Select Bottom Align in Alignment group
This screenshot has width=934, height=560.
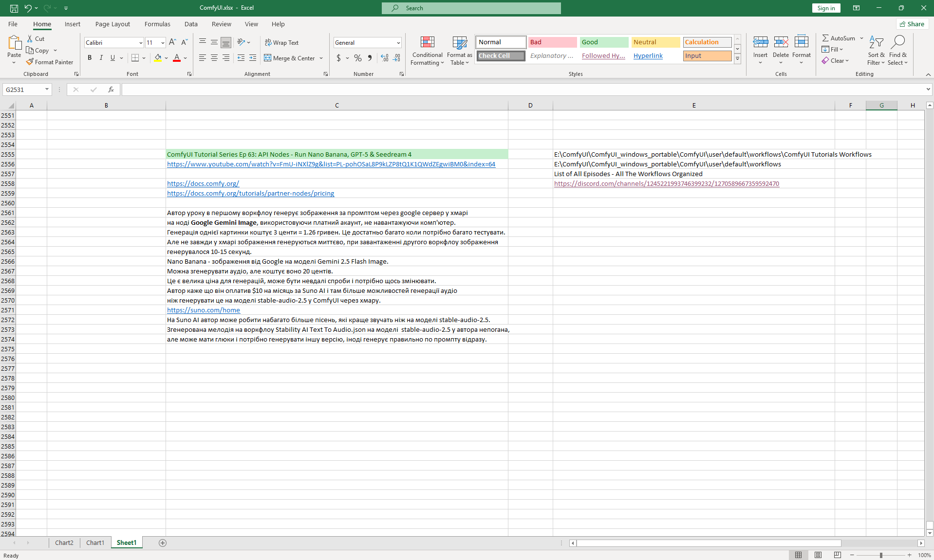click(x=226, y=43)
